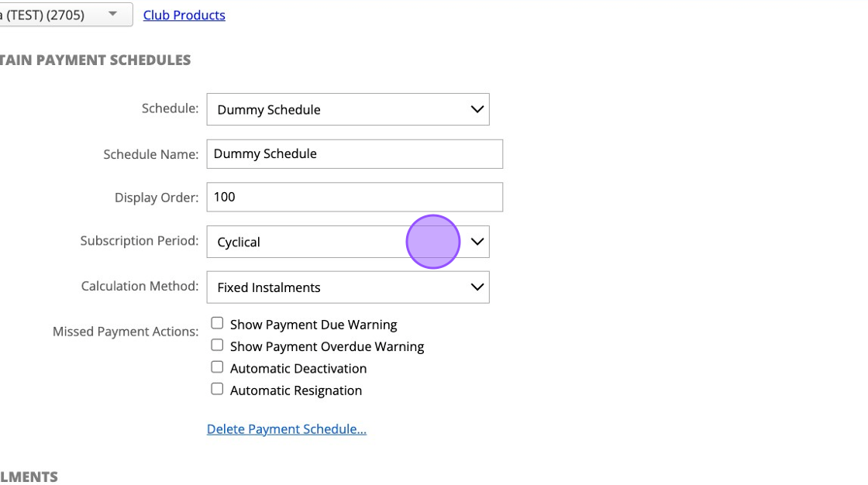Click the Display Order field containing 100
Image resolution: width=868 pixels, height=485 pixels.
[x=354, y=197]
